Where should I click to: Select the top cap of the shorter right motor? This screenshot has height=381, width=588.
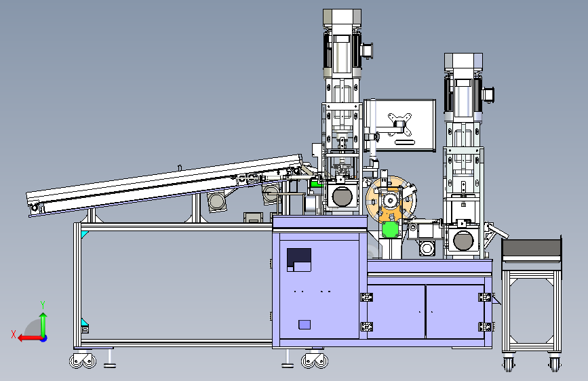click(x=463, y=62)
